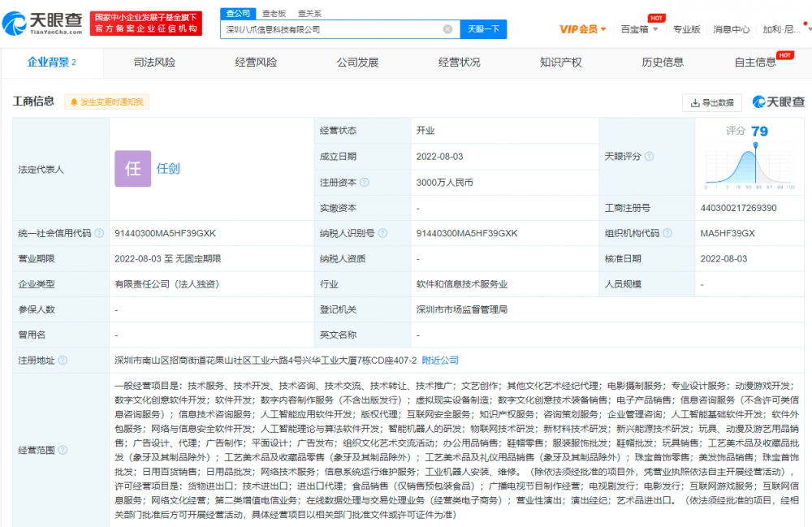Click the organization code MA5HF39GX
Image resolution: width=812 pixels, height=527 pixels.
[x=728, y=234]
